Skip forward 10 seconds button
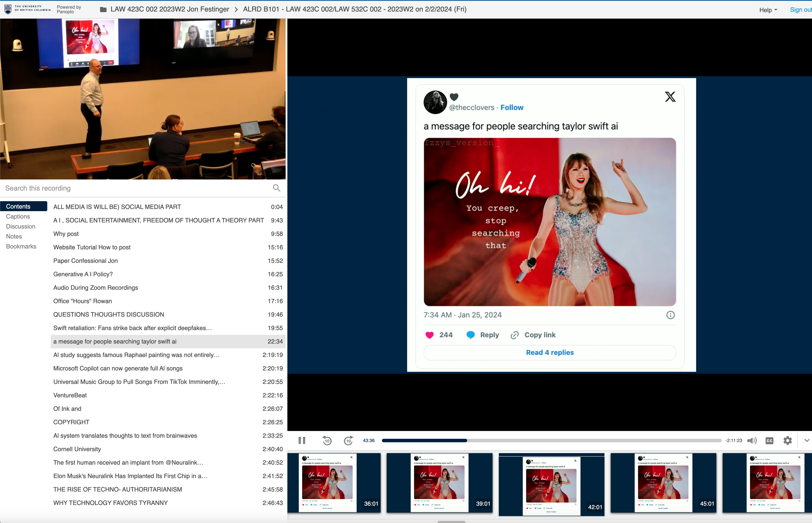Image resolution: width=812 pixels, height=523 pixels. pyautogui.click(x=349, y=441)
